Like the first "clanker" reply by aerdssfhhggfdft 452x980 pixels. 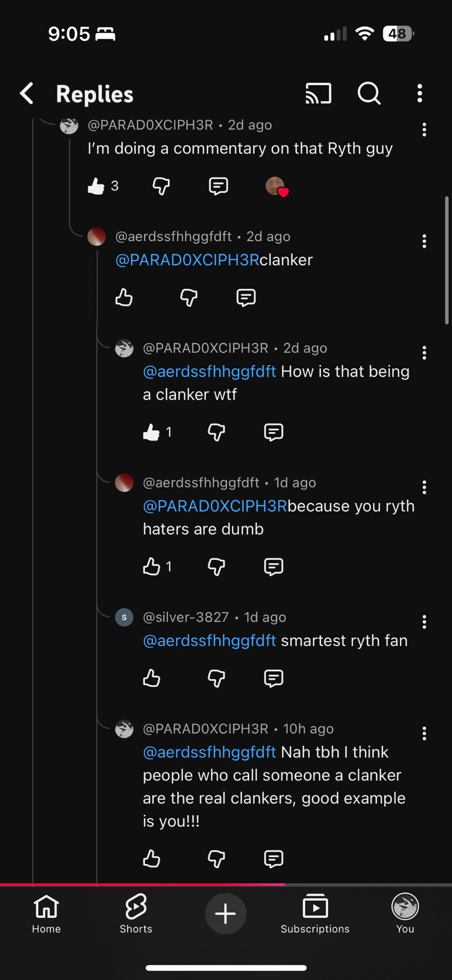click(x=124, y=297)
